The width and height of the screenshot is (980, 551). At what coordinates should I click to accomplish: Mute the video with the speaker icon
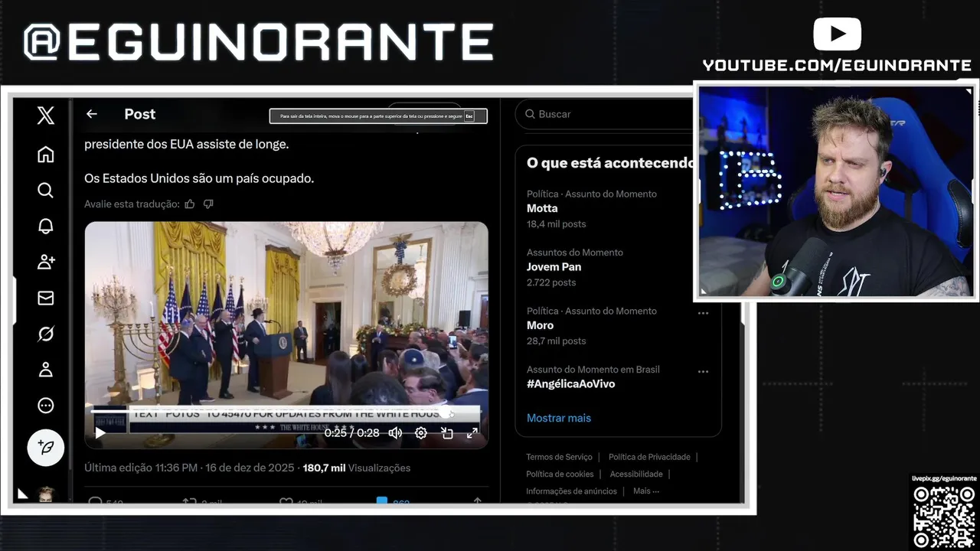[395, 433]
